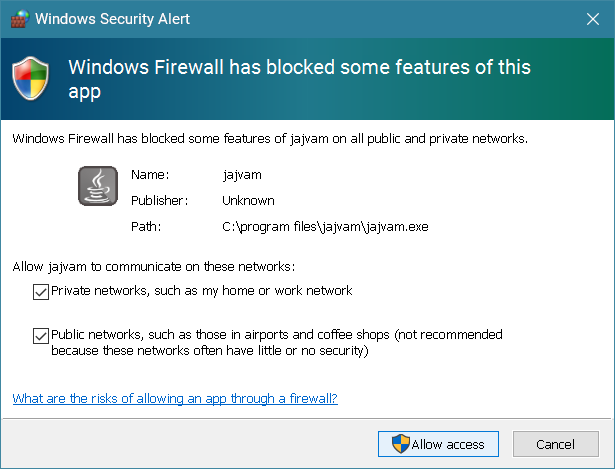This screenshot has height=469, width=615.
Task: Click the firewall brick wall title icon
Action: (20, 18)
